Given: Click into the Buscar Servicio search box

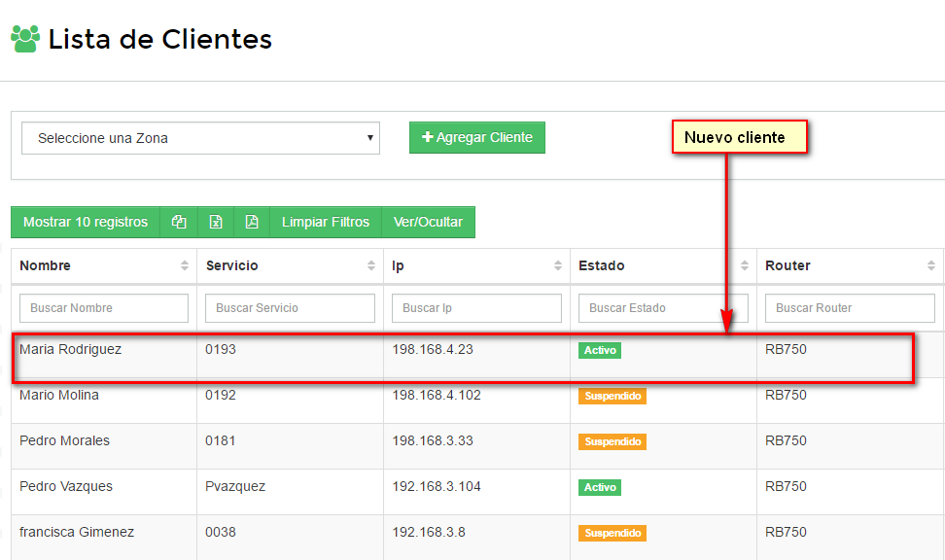Looking at the screenshot, I should coord(290,308).
